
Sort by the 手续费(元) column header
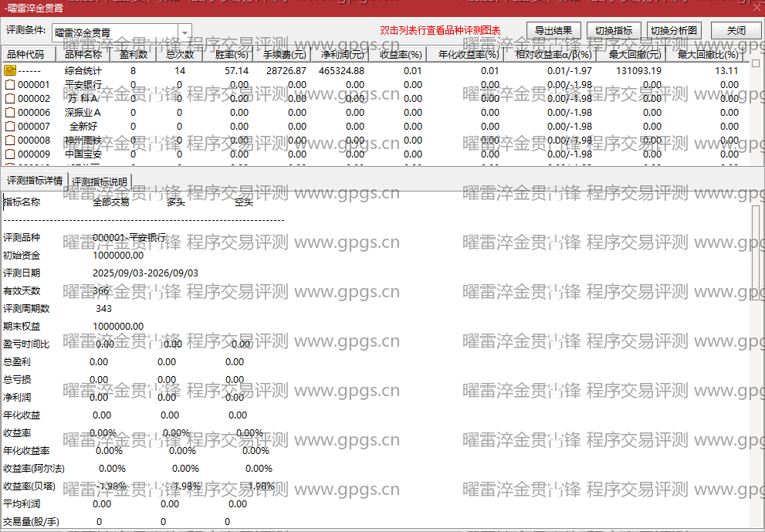284,54
